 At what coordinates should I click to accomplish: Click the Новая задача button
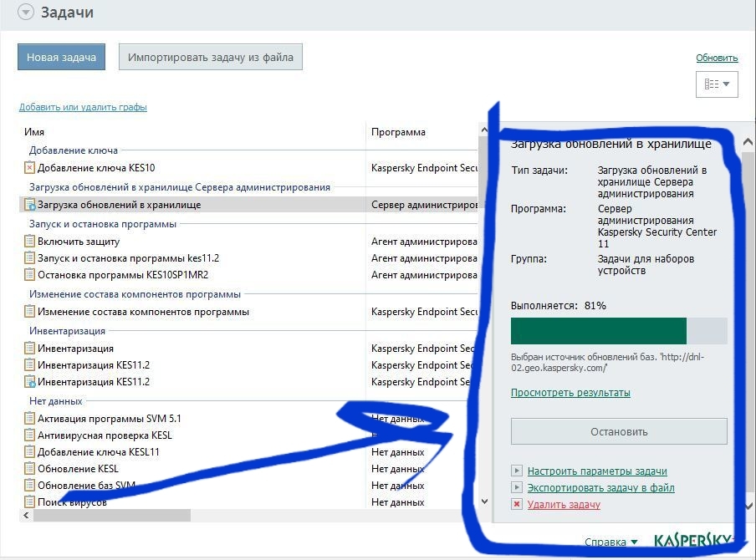(x=61, y=57)
